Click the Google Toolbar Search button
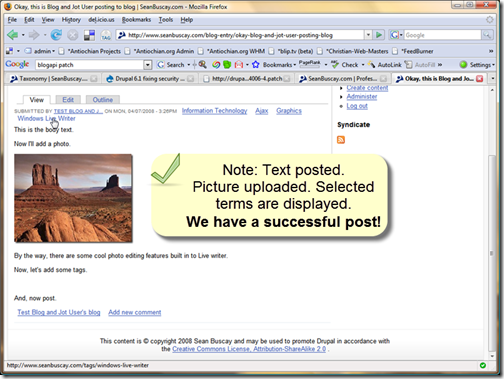 [x=171, y=65]
